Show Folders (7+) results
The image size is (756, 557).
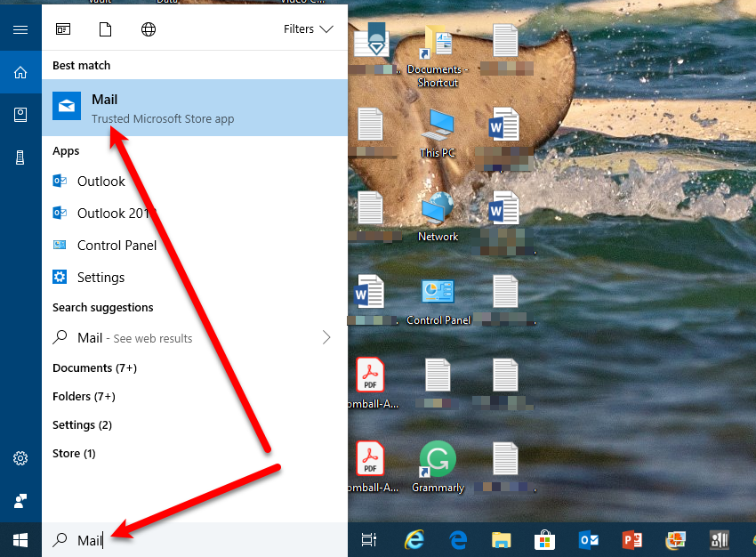coord(84,397)
